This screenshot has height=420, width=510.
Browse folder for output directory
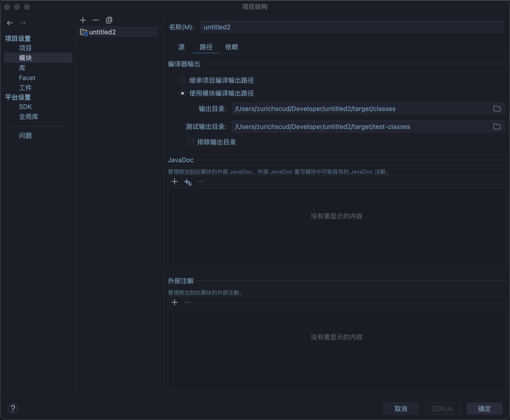coord(497,109)
